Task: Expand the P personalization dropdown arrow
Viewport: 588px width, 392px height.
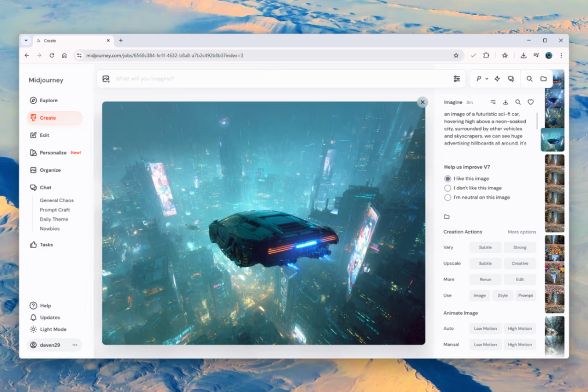Action: coord(486,79)
